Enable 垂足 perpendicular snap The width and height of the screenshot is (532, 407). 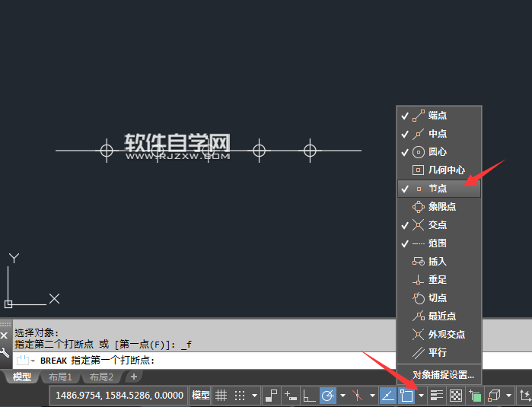439,280
